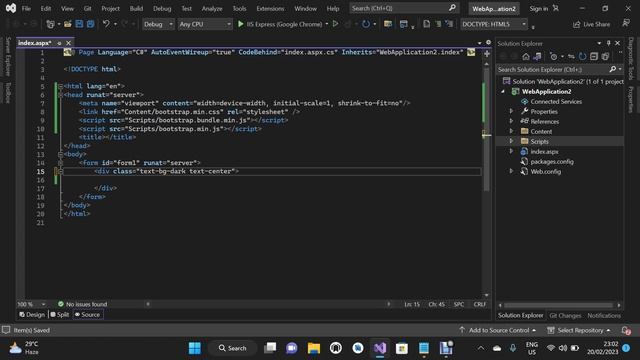Click the Solution Explorer Home icon
640x360 pixels.
pyautogui.click(x=526, y=56)
